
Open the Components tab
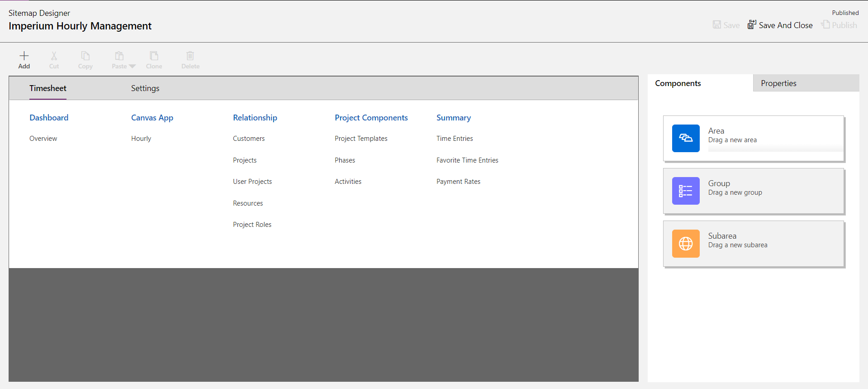pyautogui.click(x=678, y=83)
